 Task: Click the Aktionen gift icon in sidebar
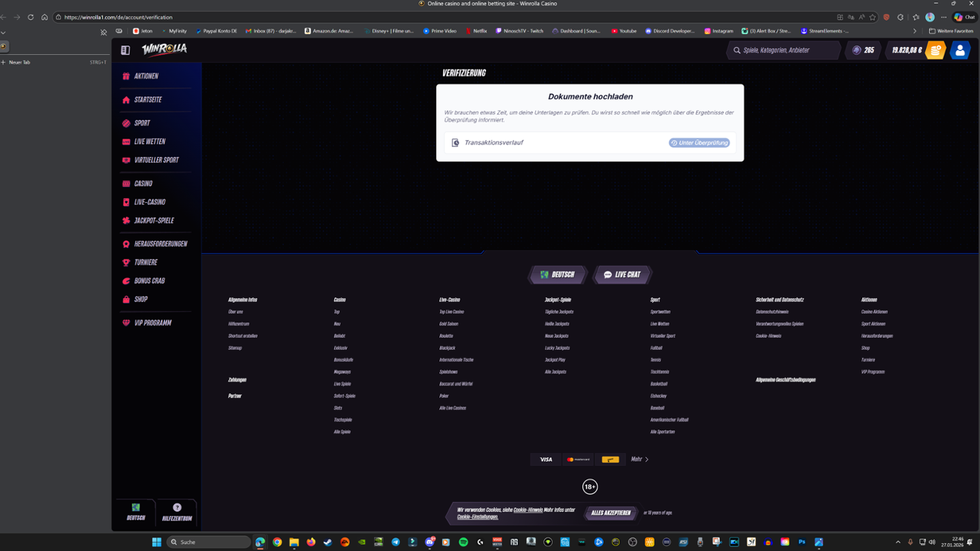coord(126,76)
